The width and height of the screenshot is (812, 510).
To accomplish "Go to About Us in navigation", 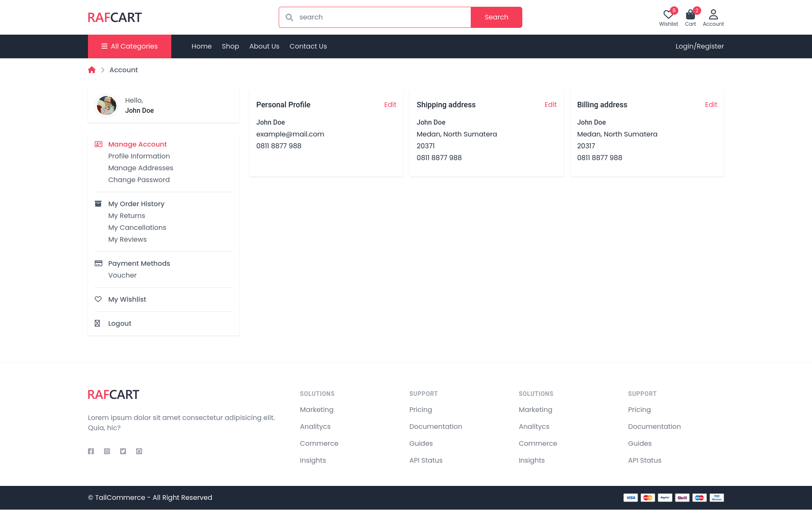I will pos(264,46).
